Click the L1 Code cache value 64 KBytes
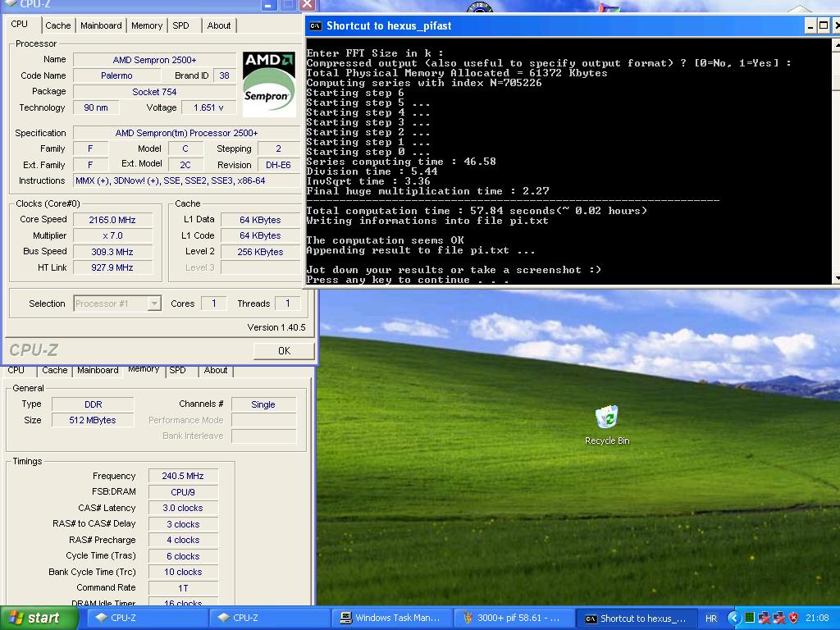Viewport: 840px width, 630px height. (x=260, y=235)
